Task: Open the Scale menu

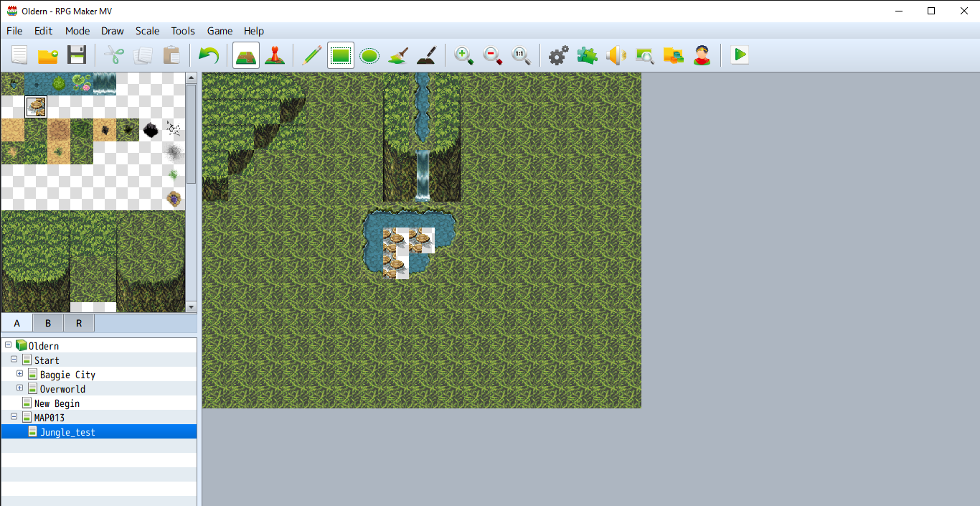Action: [148, 31]
